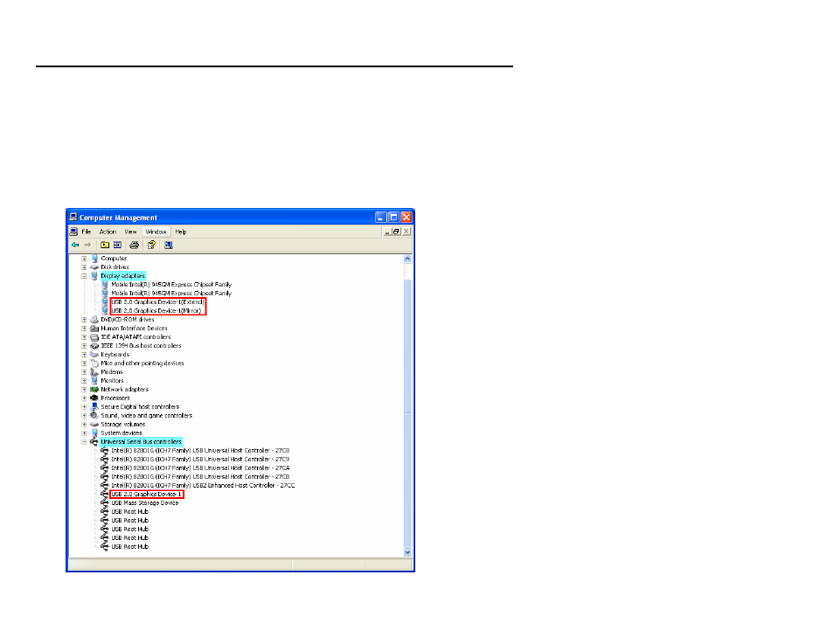The width and height of the screenshot is (834, 644).
Task: Click the Display adapters category icon
Action: coord(94,276)
